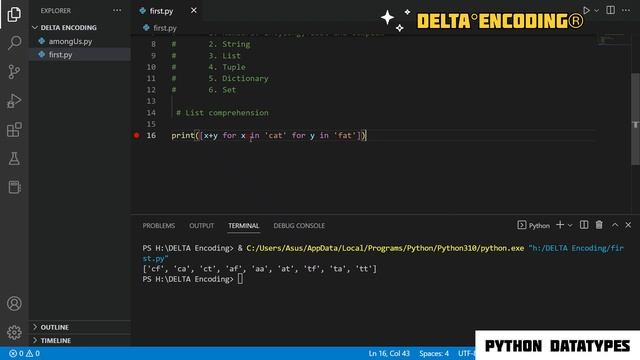Close the first.py editor tab
Screen dimensions: 640x360
click(x=193, y=11)
